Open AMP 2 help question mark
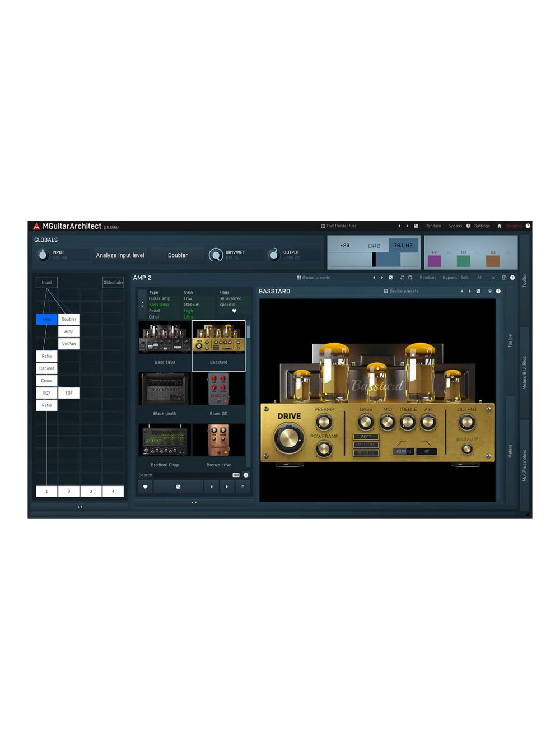The width and height of the screenshot is (560, 739). click(x=512, y=278)
